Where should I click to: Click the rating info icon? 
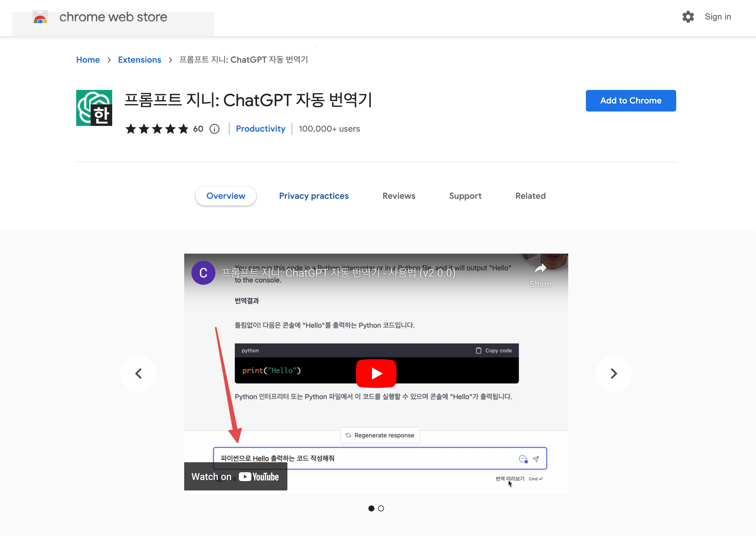coord(214,129)
